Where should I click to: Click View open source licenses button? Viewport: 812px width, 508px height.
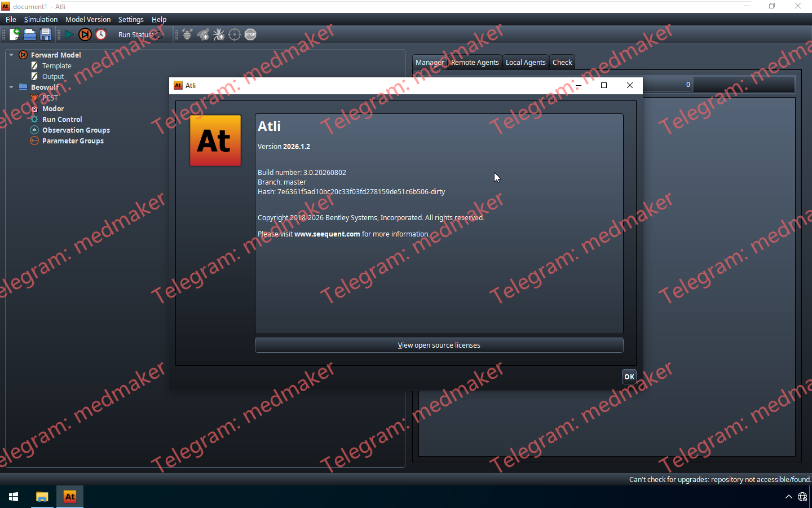coord(439,345)
